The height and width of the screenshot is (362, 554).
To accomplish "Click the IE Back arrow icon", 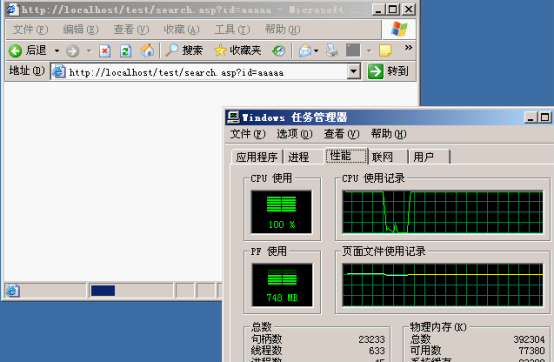I will (15, 51).
